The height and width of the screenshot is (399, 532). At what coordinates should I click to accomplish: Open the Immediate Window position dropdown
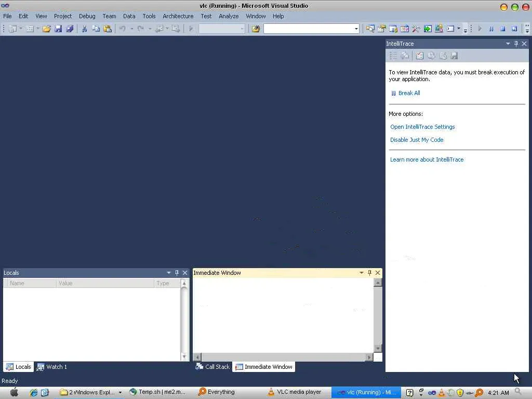pos(362,273)
